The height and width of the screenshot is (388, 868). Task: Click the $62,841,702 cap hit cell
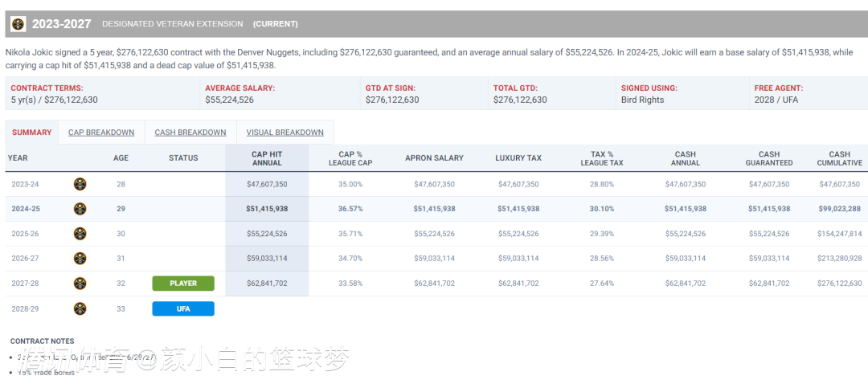click(267, 284)
